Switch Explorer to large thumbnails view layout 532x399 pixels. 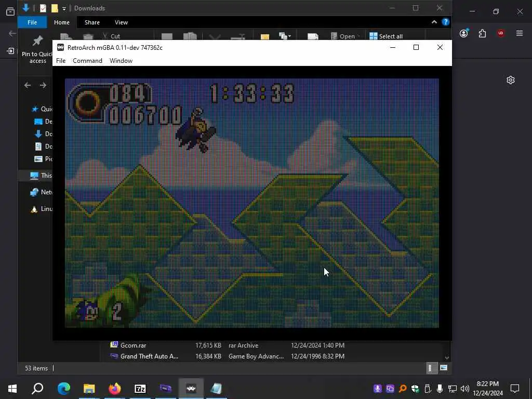pyautogui.click(x=444, y=368)
